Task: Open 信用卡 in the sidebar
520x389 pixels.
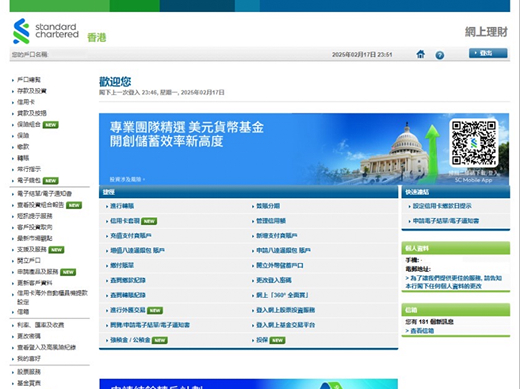Action: pyautogui.click(x=26, y=102)
